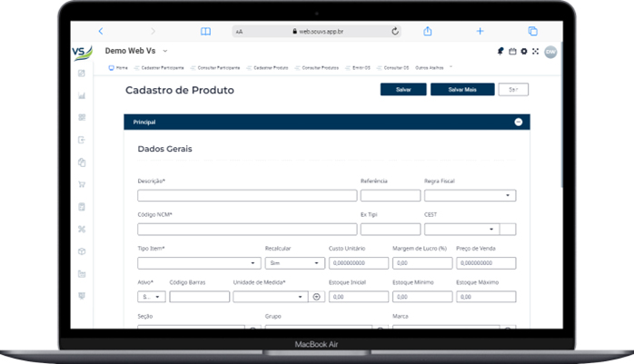The height and width of the screenshot is (364, 634).
Task: Open the CEST dropdown
Action: tap(461, 229)
